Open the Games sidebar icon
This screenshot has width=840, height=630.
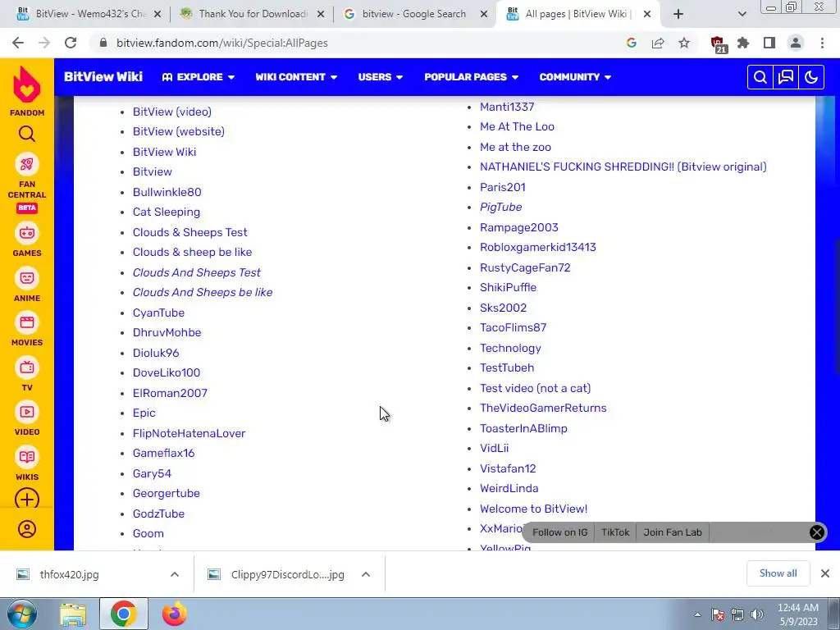point(27,233)
